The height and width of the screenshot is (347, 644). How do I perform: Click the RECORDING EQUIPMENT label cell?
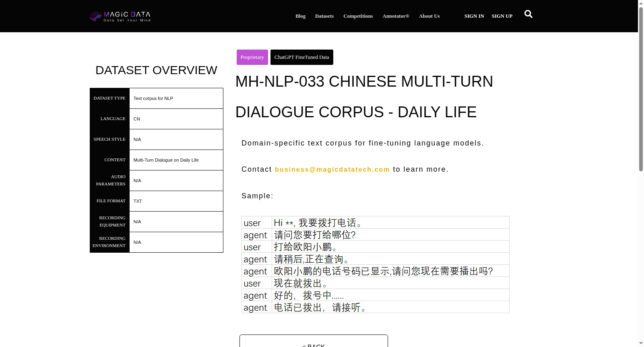(x=109, y=222)
